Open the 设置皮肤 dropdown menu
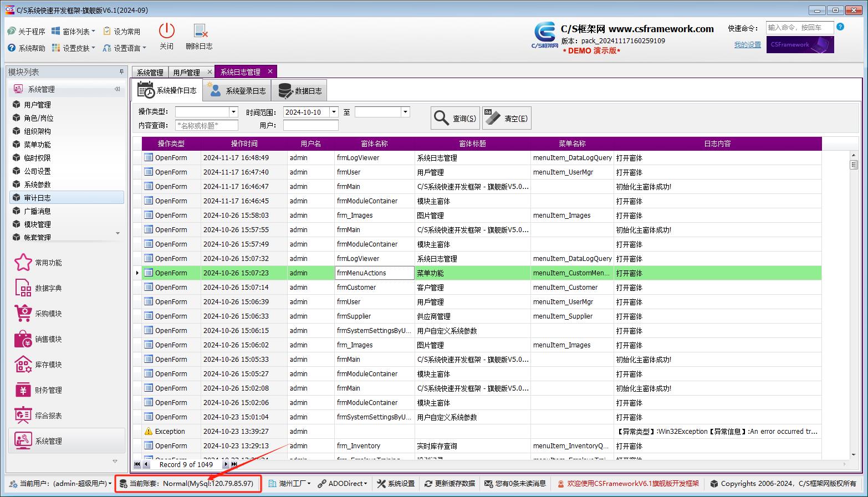The height and width of the screenshot is (497, 868). pos(74,48)
